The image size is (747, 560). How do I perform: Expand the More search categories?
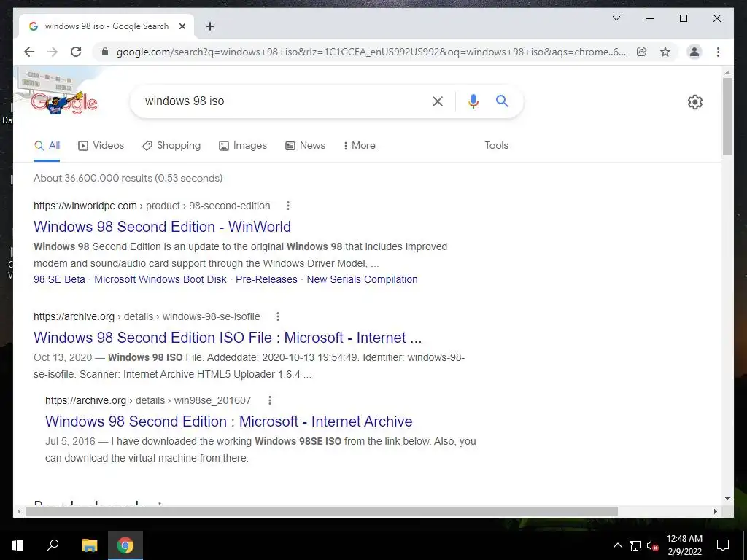[x=359, y=146]
